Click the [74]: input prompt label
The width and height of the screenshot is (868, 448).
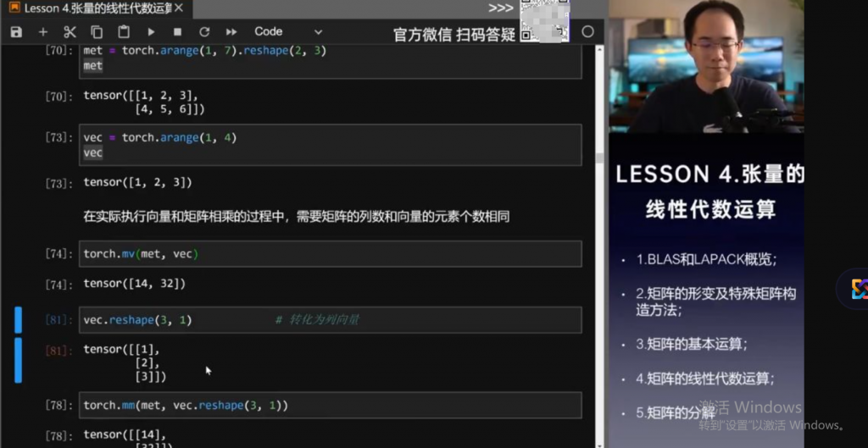59,254
